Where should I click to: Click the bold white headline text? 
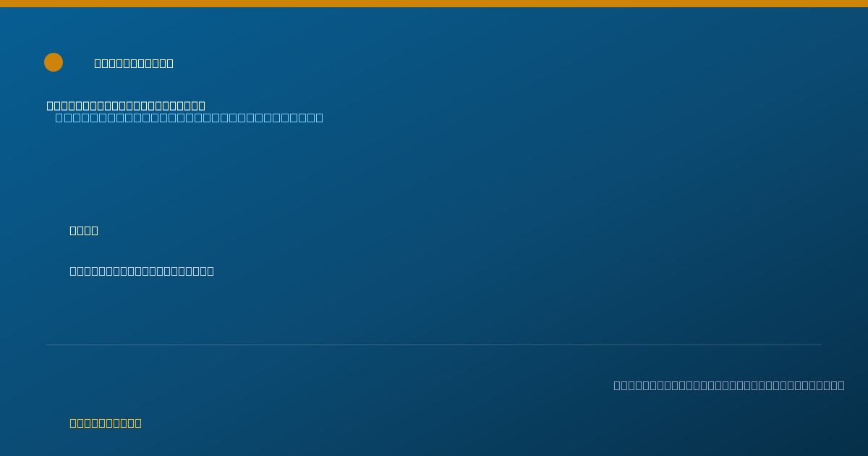tap(126, 106)
